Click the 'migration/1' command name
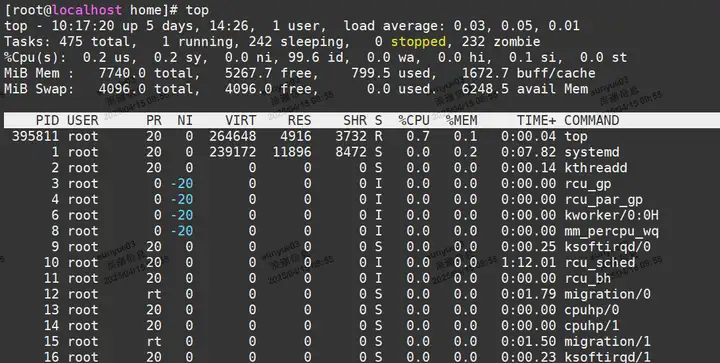This screenshot has width=720, height=363. 607,341
